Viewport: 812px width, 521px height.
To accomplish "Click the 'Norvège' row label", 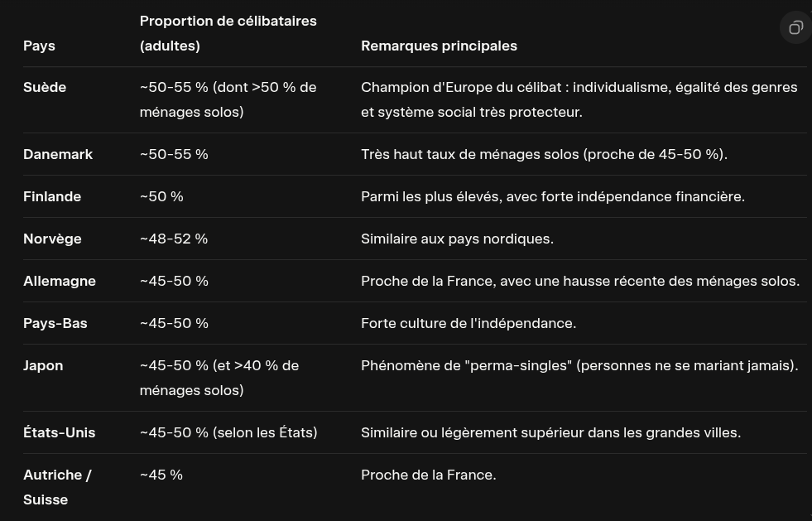I will pyautogui.click(x=52, y=239).
